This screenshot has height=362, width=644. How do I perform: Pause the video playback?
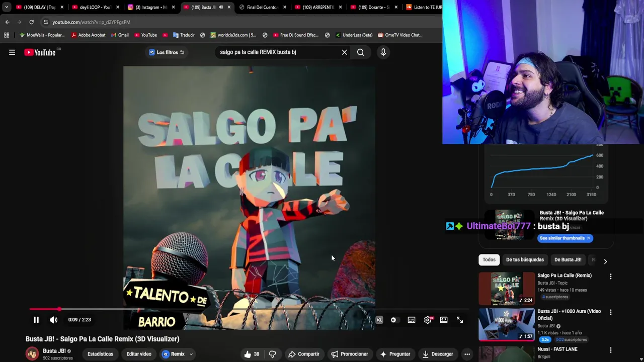(36, 320)
